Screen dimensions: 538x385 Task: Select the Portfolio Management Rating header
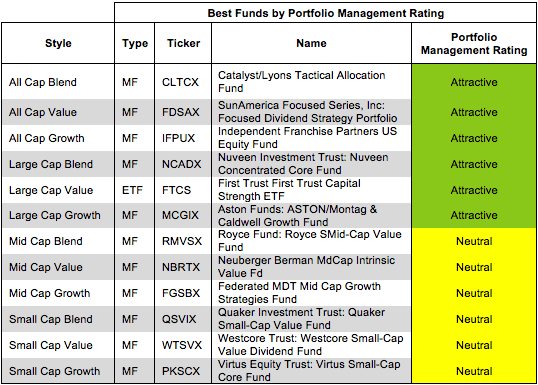click(x=474, y=44)
